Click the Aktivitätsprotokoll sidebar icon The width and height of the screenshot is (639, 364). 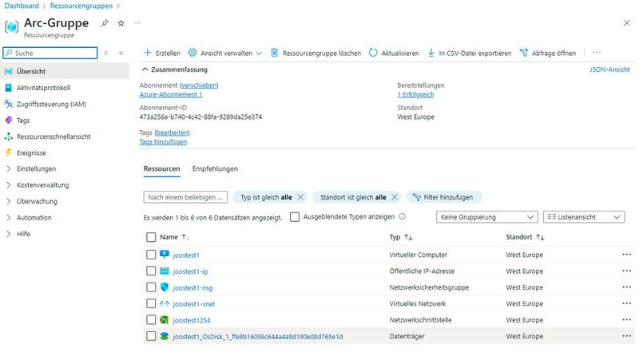[x=8, y=88]
